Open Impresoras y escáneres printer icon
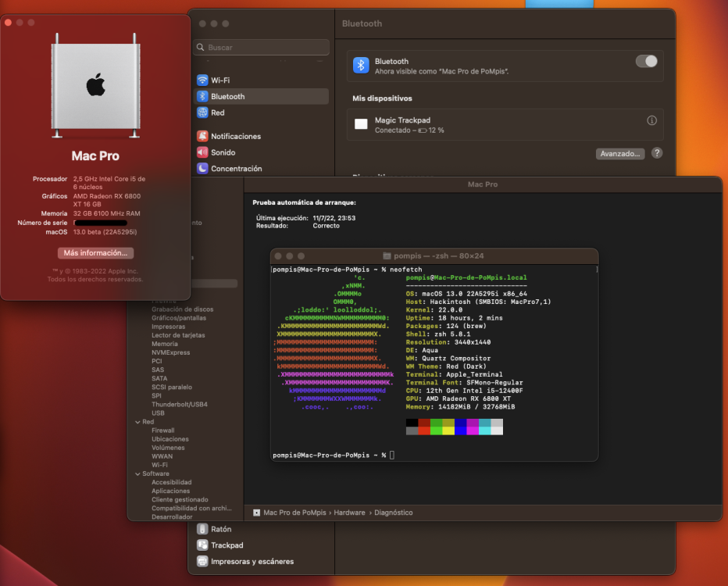The height and width of the screenshot is (586, 728). click(202, 562)
